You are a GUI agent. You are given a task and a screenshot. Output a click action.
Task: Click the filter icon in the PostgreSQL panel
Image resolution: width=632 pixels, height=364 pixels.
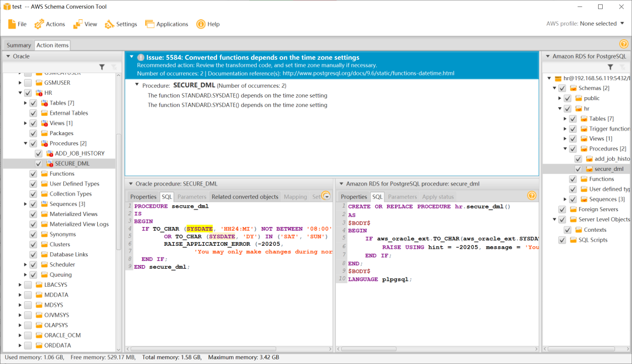click(610, 67)
